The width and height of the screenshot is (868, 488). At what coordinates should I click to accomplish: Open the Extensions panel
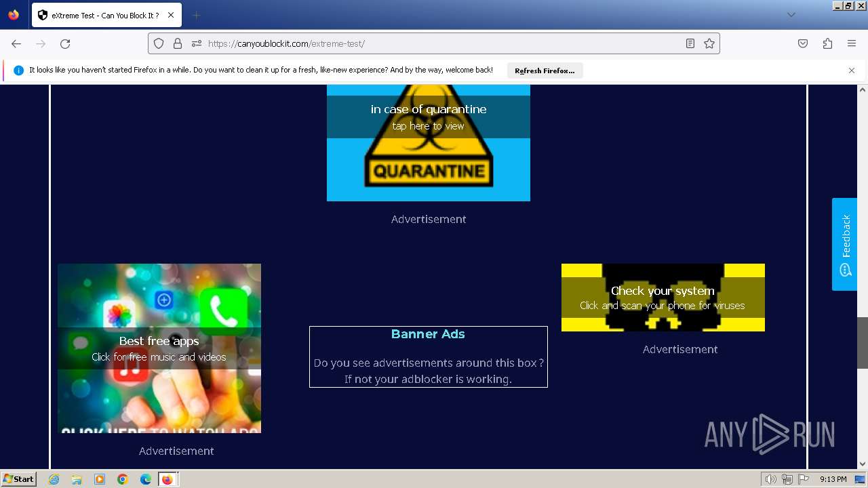(827, 43)
